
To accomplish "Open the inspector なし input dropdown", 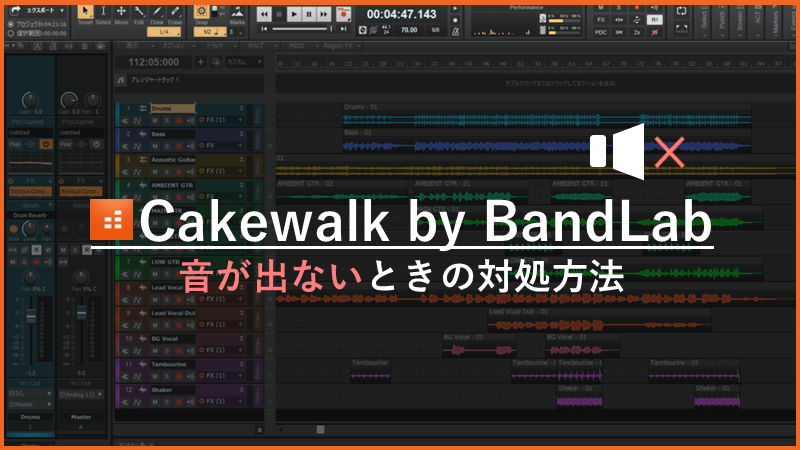I will (30, 394).
